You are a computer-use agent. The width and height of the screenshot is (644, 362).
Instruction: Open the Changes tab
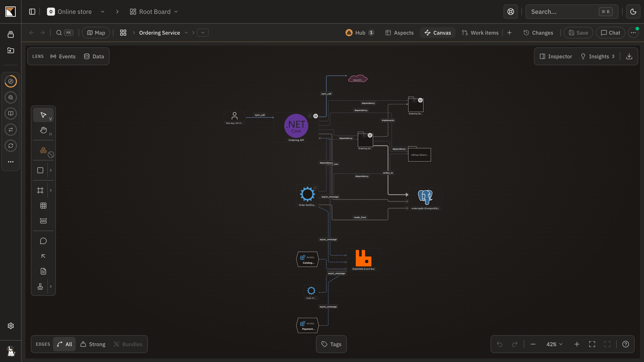538,33
